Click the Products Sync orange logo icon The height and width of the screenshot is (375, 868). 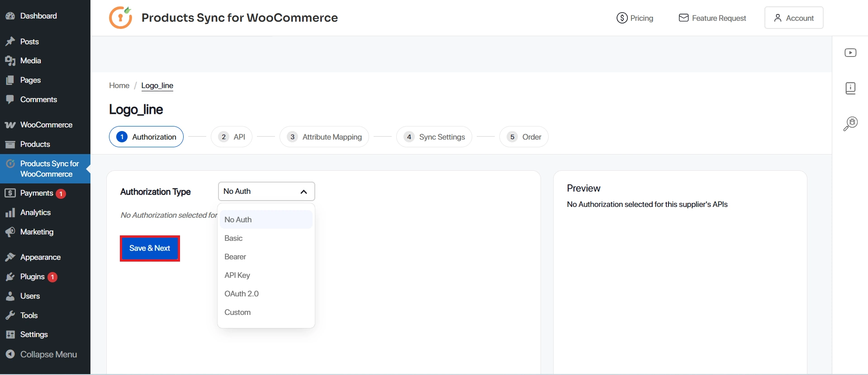120,18
